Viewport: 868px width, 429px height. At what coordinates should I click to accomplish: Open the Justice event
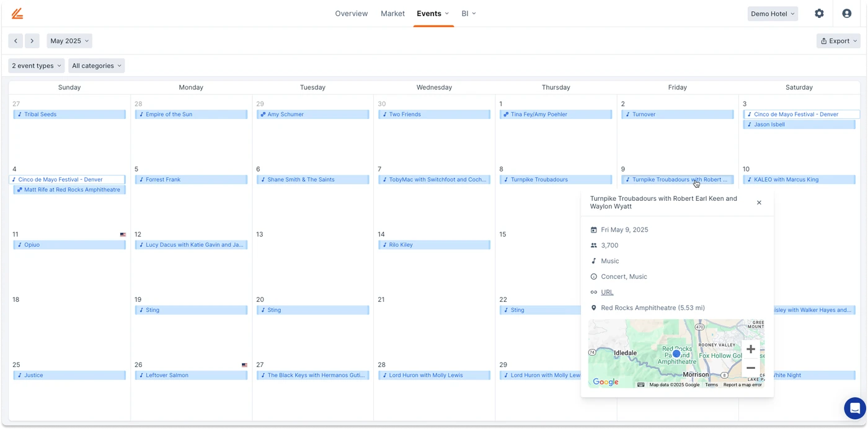tap(69, 375)
